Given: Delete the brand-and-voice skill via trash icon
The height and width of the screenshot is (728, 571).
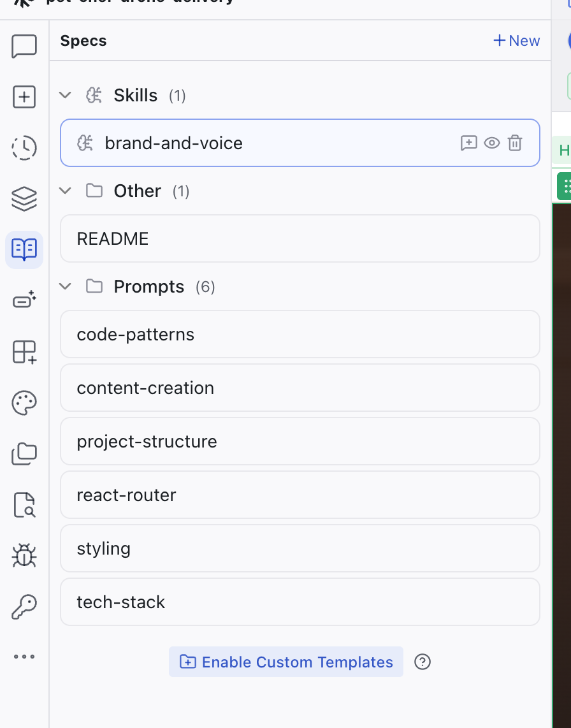Looking at the screenshot, I should click(515, 143).
